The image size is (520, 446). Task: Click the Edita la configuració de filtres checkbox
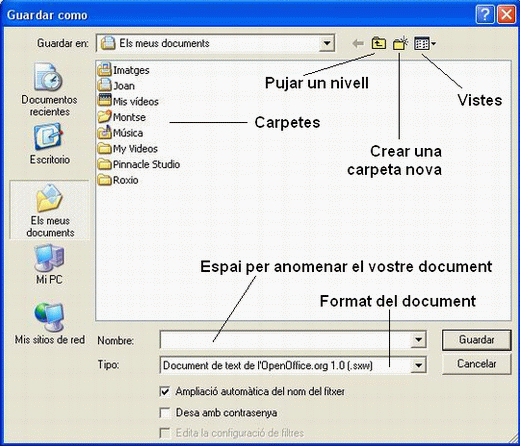[165, 433]
